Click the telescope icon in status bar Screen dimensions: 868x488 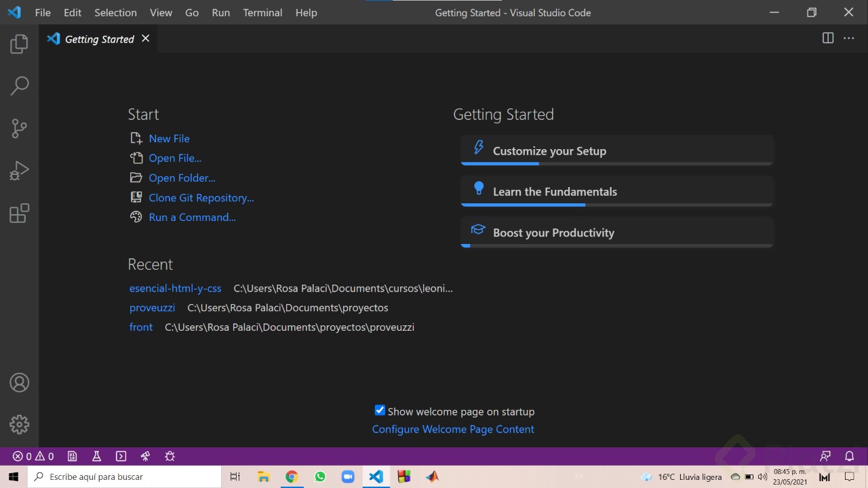pos(145,456)
